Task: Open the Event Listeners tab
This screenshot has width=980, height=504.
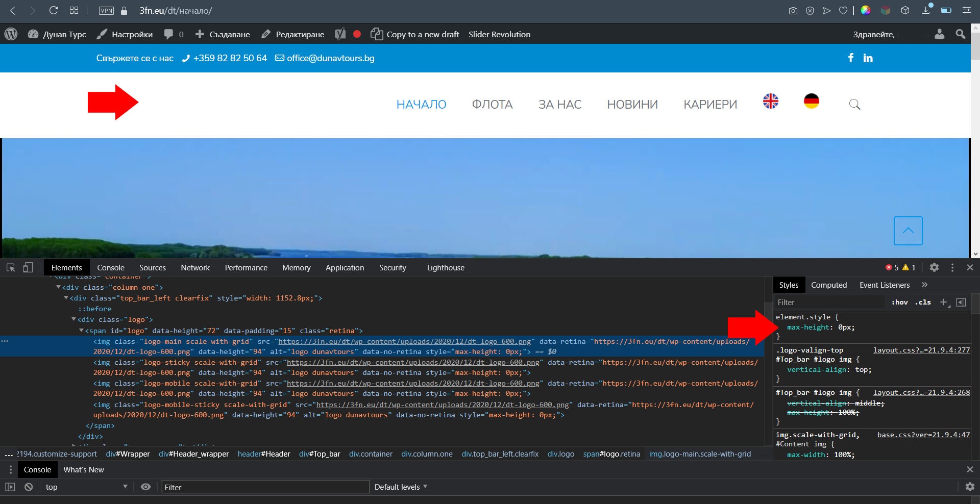Action: (x=885, y=285)
